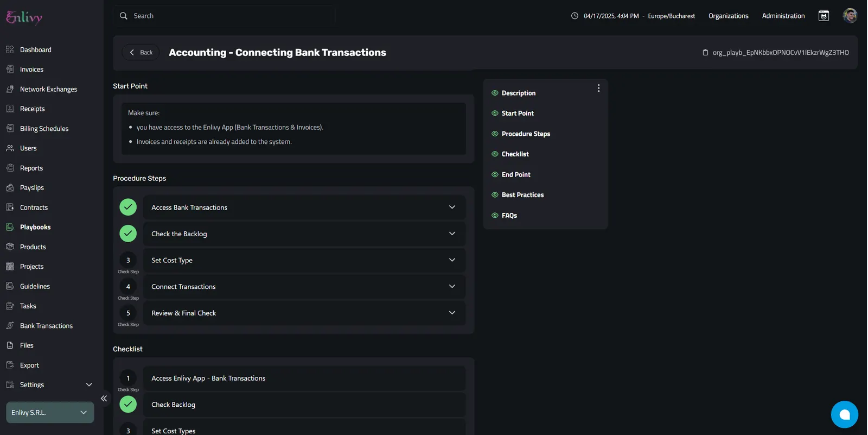Open Bank Transactions in the sidebar
Viewport: 868px width, 435px height.
46,326
